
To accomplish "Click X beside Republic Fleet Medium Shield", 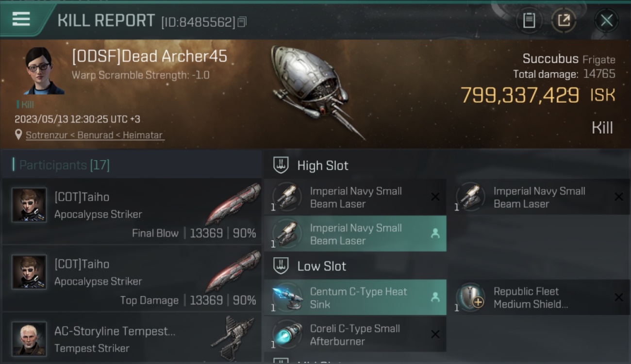I will click(618, 298).
